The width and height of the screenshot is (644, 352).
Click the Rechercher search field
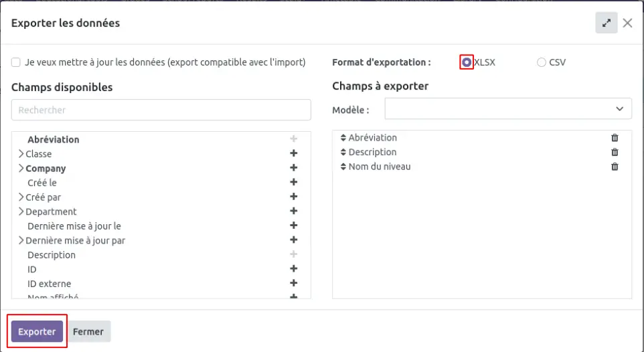[x=161, y=110]
